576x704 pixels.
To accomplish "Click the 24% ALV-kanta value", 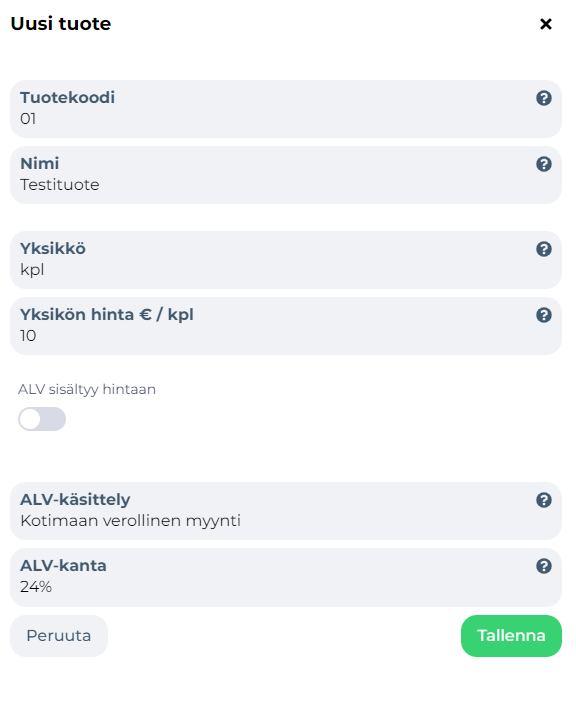I will pyautogui.click(x=36, y=587).
